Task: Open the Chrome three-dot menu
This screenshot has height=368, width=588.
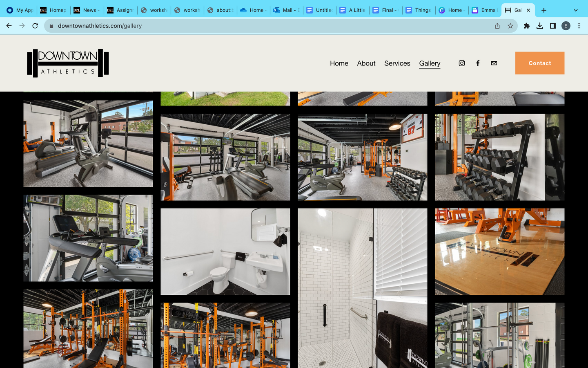Action: 579,26
